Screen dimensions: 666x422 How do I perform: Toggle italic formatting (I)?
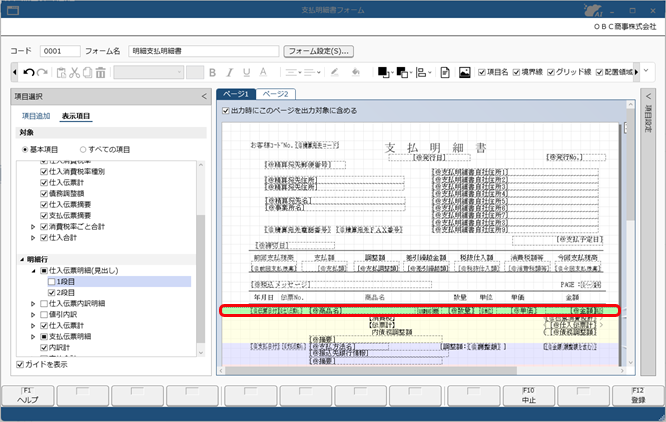click(229, 73)
